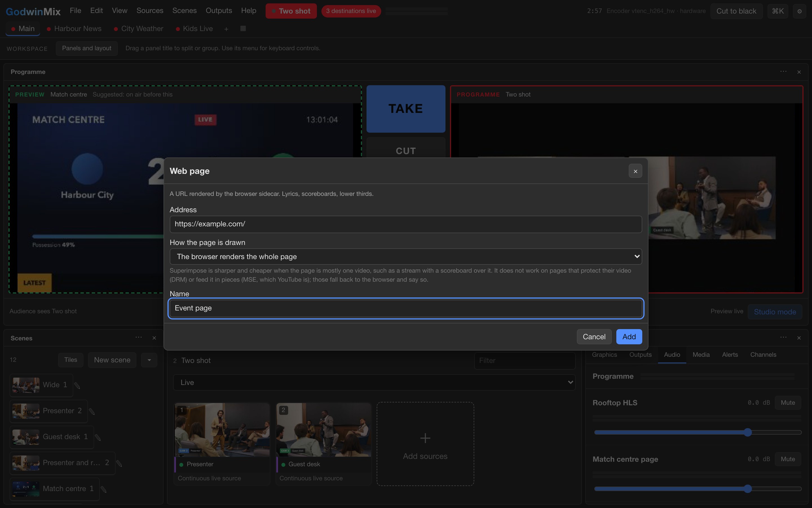Add a new channel tab with plus icon

pyautogui.click(x=226, y=29)
